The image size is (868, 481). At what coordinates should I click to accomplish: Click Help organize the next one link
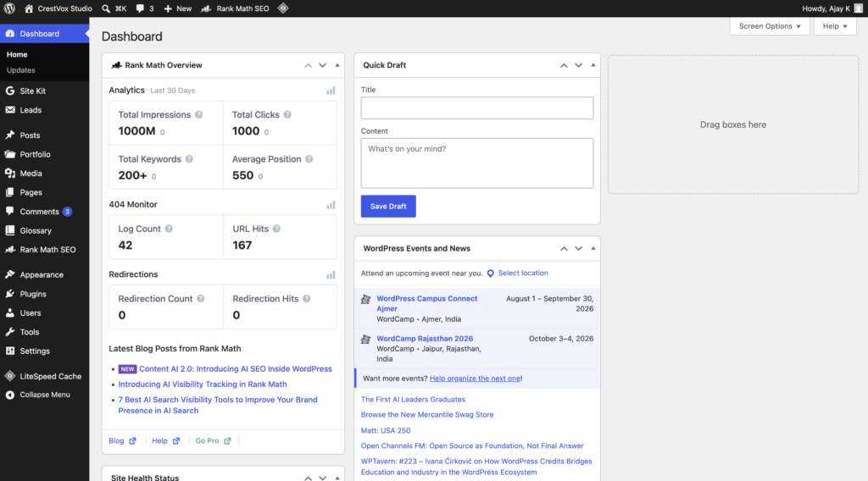point(475,379)
